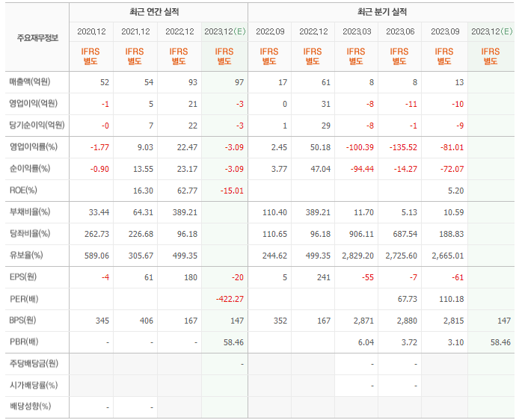Click the debt ratio value 110.40
Viewport: 519px width, 420px height.
point(274,213)
